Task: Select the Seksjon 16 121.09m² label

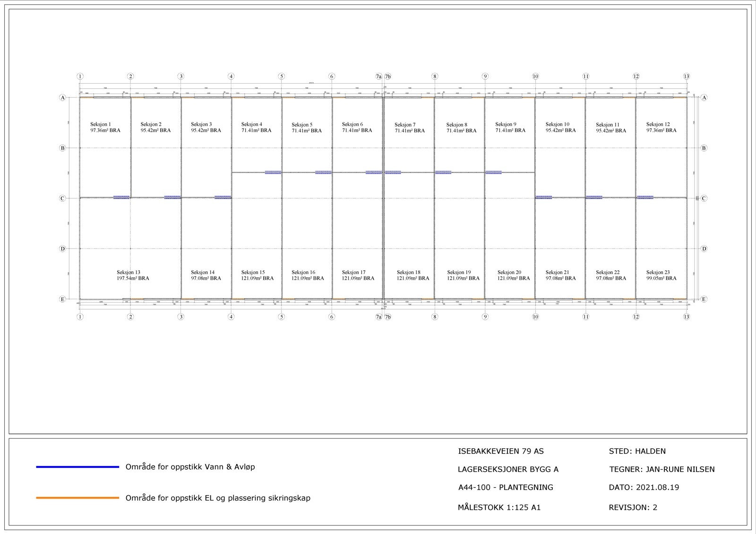Action: (308, 276)
